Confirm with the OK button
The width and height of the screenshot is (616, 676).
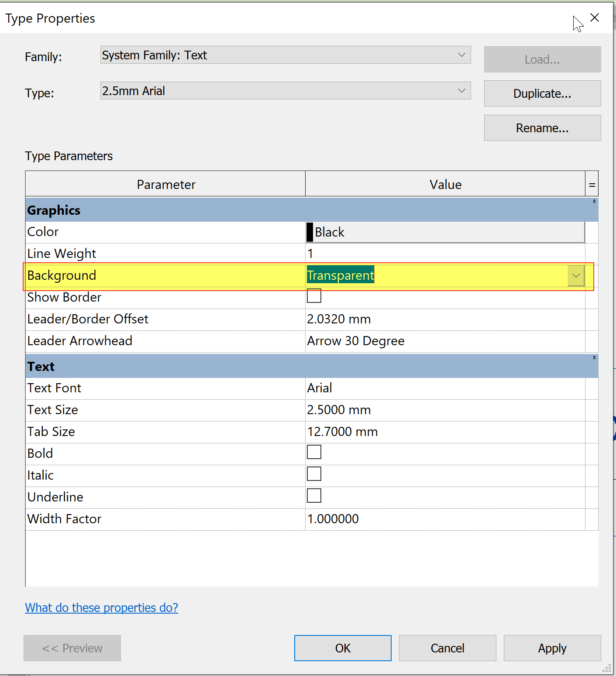pos(343,648)
